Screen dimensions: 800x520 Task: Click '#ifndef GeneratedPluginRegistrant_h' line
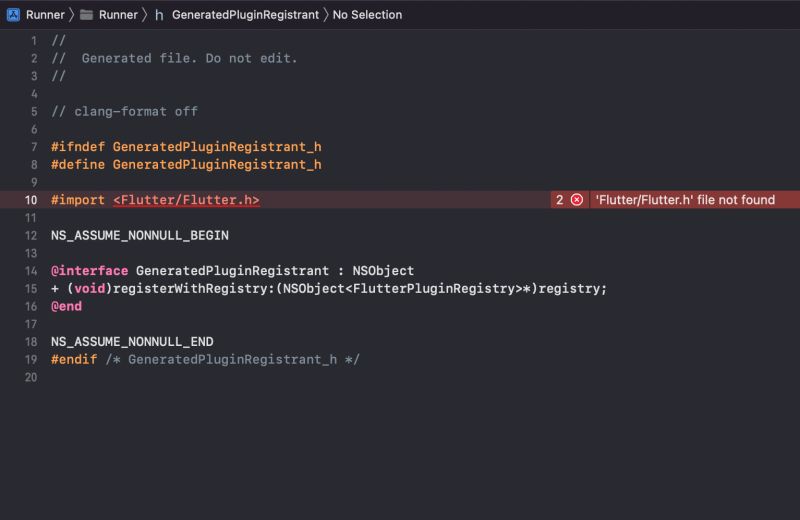pos(186,147)
